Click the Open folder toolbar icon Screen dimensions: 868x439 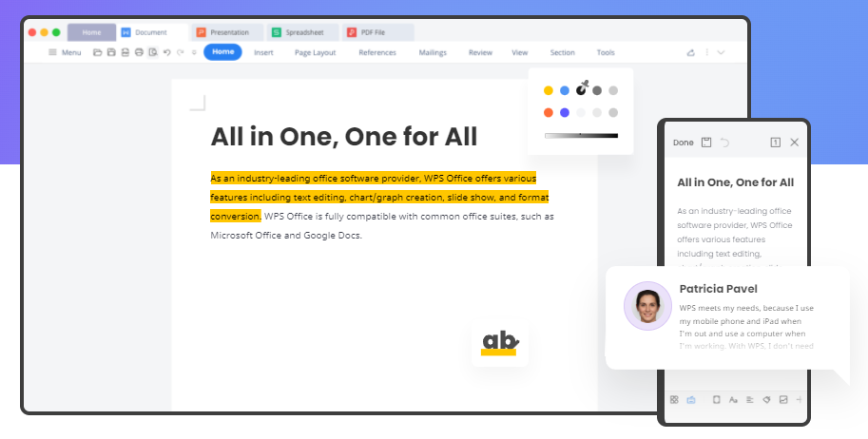tap(97, 52)
